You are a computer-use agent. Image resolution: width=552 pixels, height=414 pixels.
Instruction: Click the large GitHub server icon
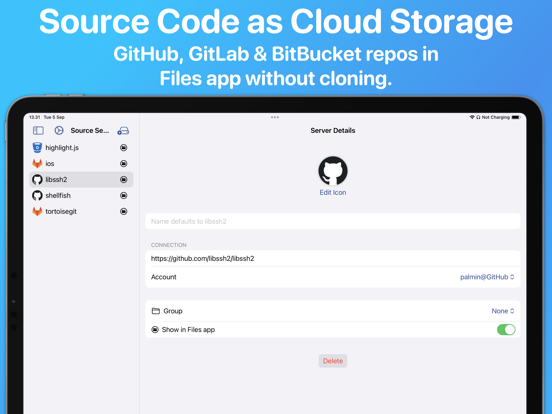333,171
